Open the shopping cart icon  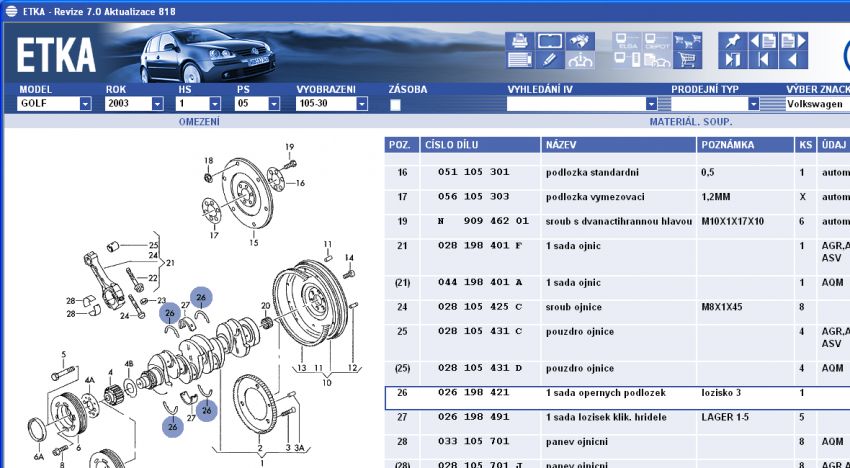(x=687, y=60)
